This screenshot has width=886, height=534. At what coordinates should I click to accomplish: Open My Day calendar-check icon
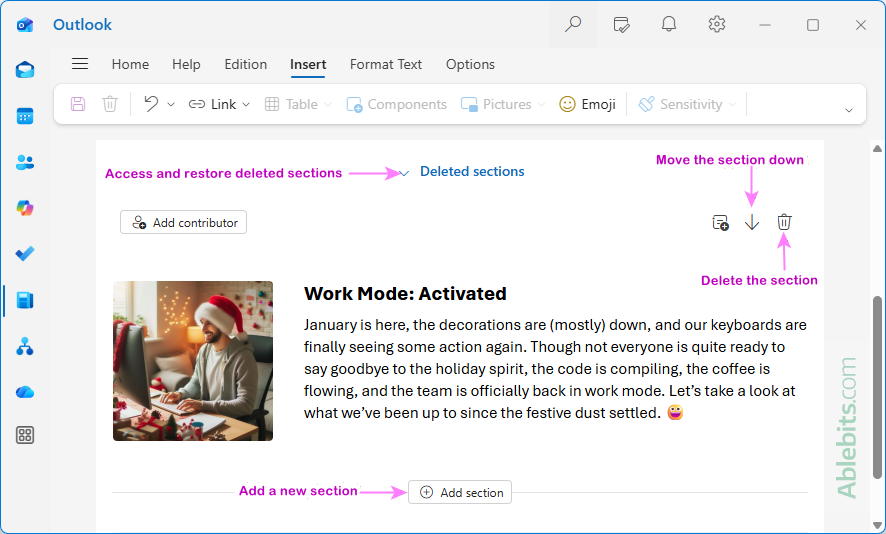pos(621,25)
